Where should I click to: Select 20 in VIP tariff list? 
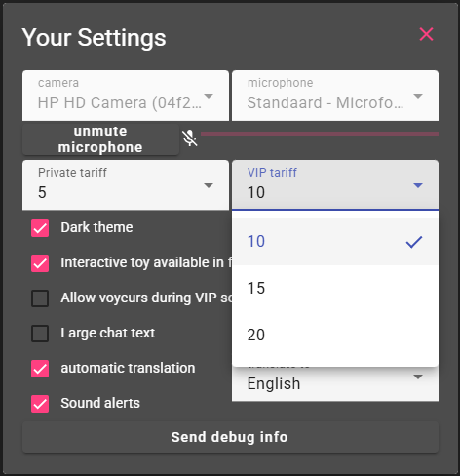335,336
